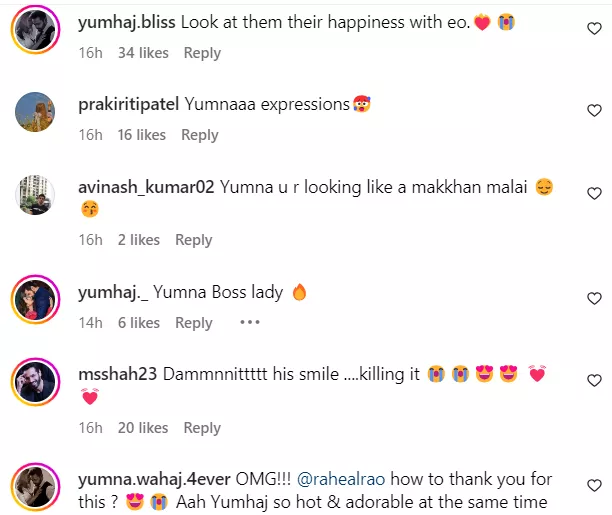Reply to prakiritipatel's Yumnaaa expressions comment
The width and height of the screenshot is (612, 515).
[200, 135]
